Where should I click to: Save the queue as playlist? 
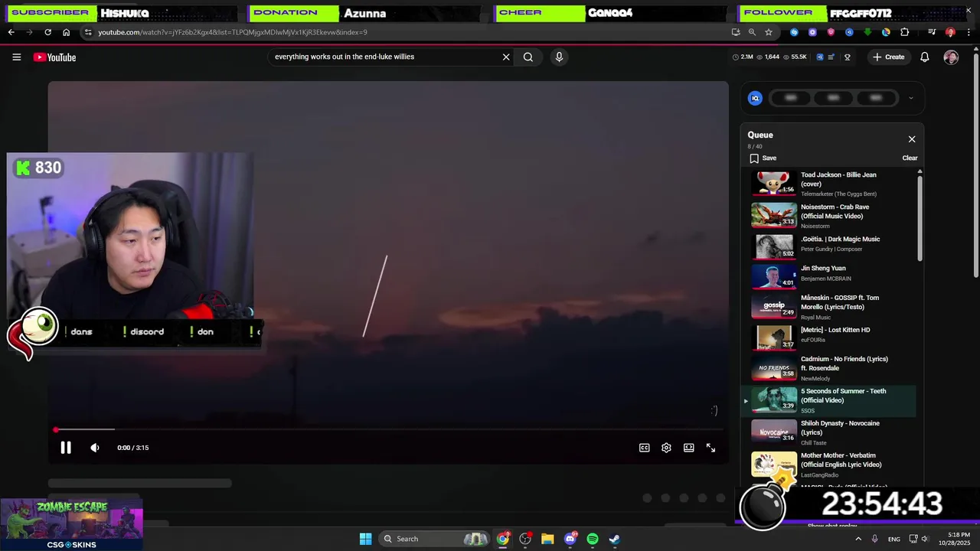[763, 158]
